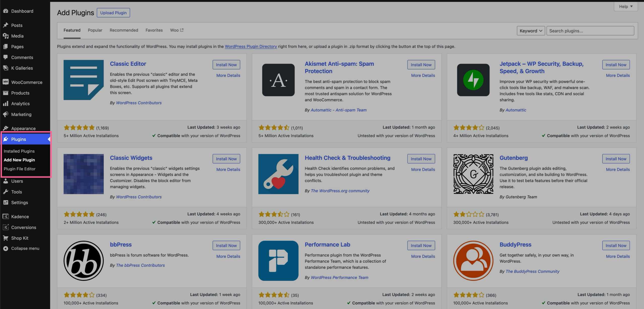
Task: Install the bbPress plugin
Action: click(226, 245)
